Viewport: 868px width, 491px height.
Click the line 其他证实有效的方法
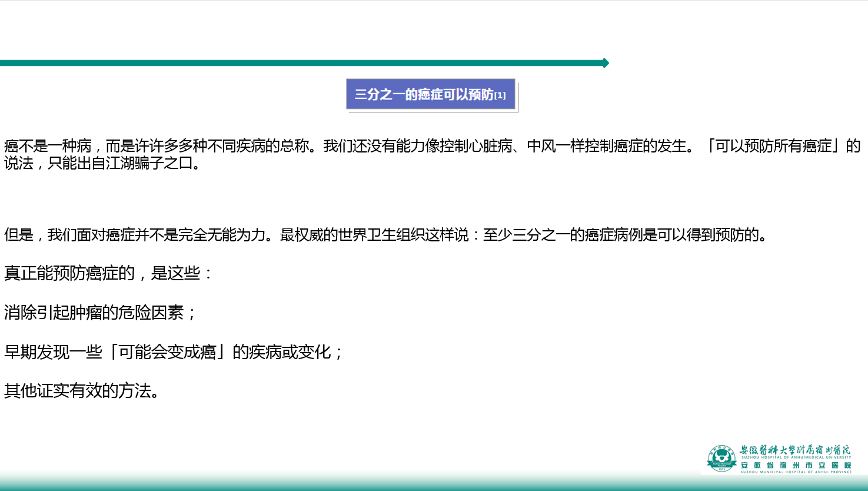click(82, 391)
